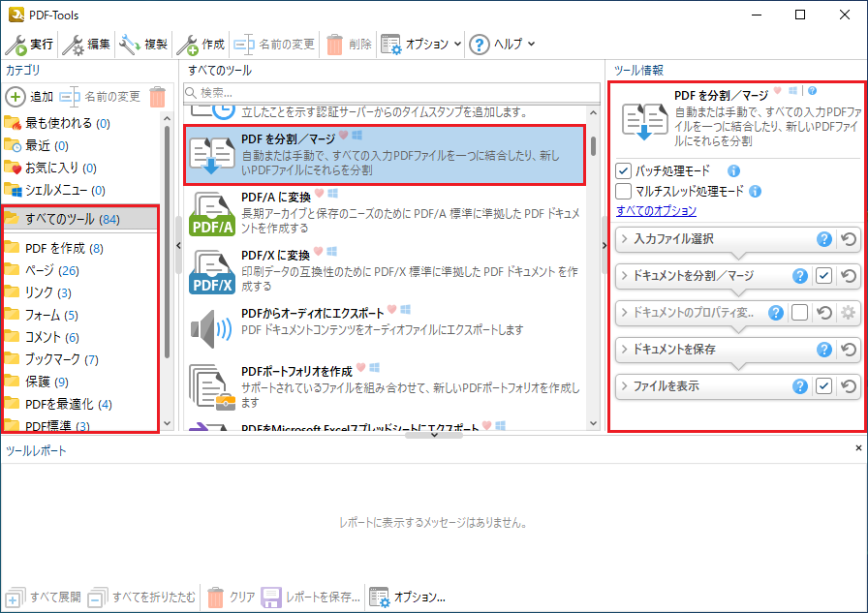Toggle favorite heart on PDFポートフォリオを作成

click(x=361, y=368)
